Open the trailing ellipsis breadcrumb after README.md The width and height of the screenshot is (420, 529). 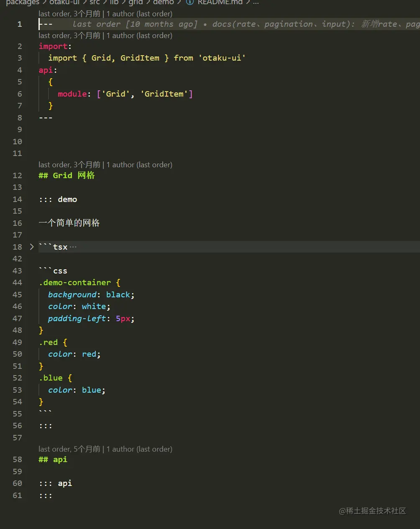click(256, 2)
